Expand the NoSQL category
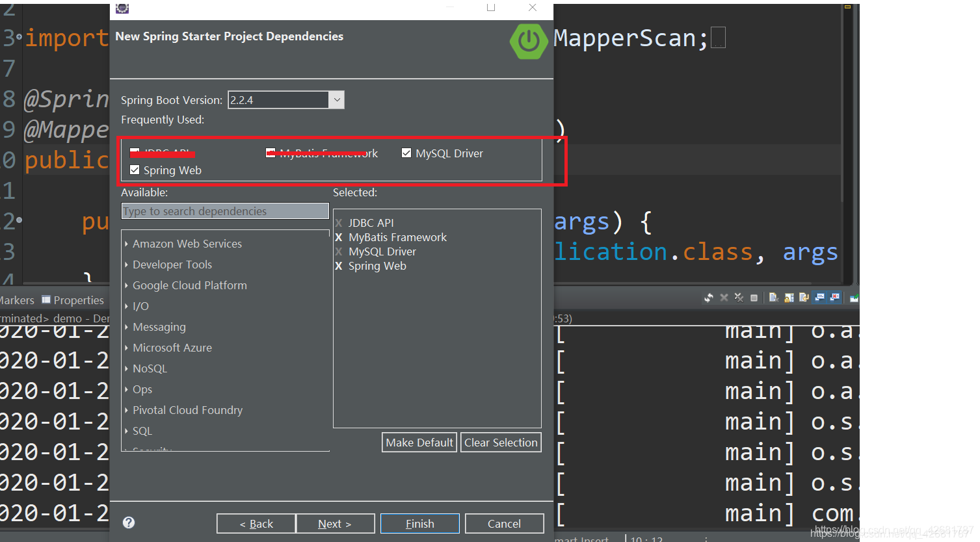The width and height of the screenshot is (980, 542). 126,368
